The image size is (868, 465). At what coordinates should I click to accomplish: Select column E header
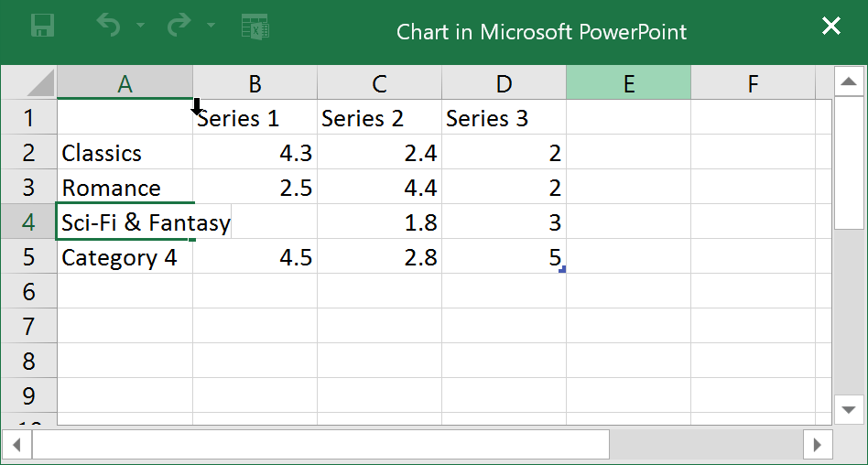pos(628,82)
